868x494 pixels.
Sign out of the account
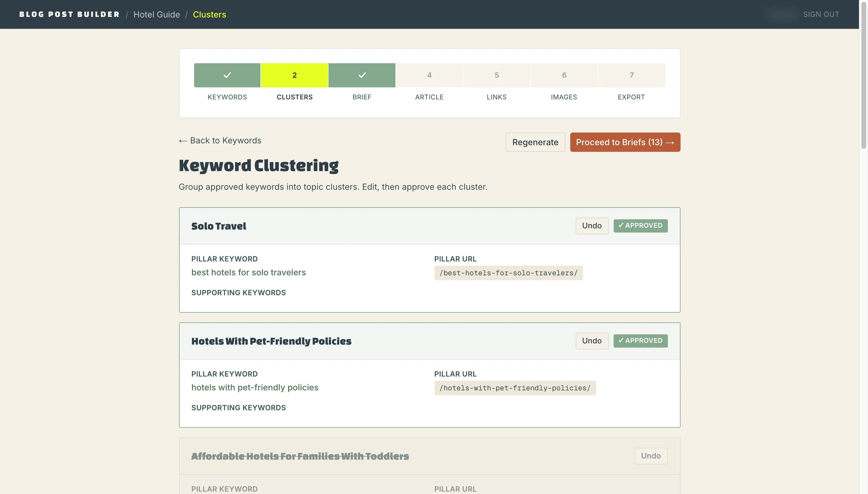point(821,14)
